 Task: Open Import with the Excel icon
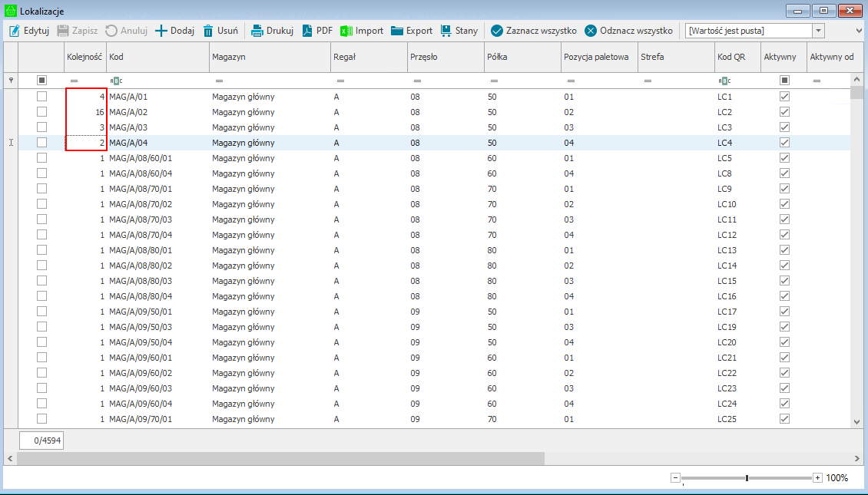click(346, 31)
